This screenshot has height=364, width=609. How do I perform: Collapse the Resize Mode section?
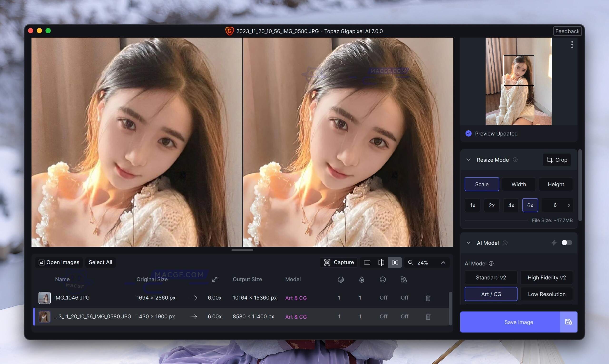click(468, 160)
